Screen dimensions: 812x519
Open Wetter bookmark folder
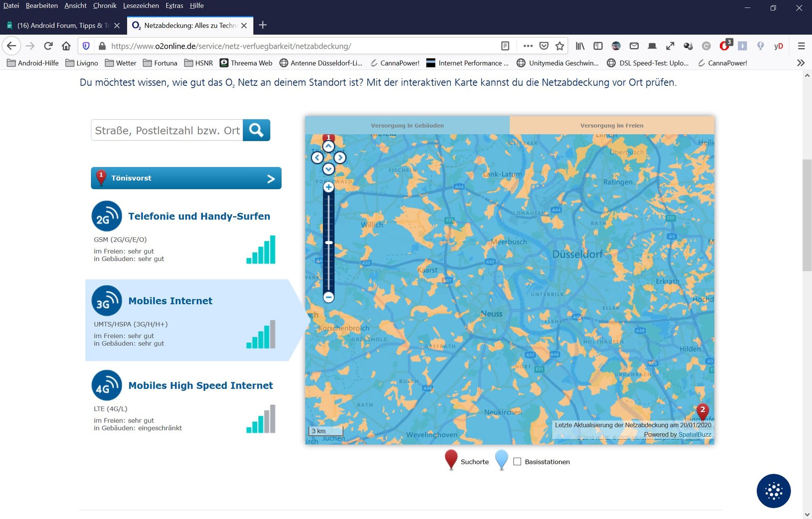tap(121, 63)
